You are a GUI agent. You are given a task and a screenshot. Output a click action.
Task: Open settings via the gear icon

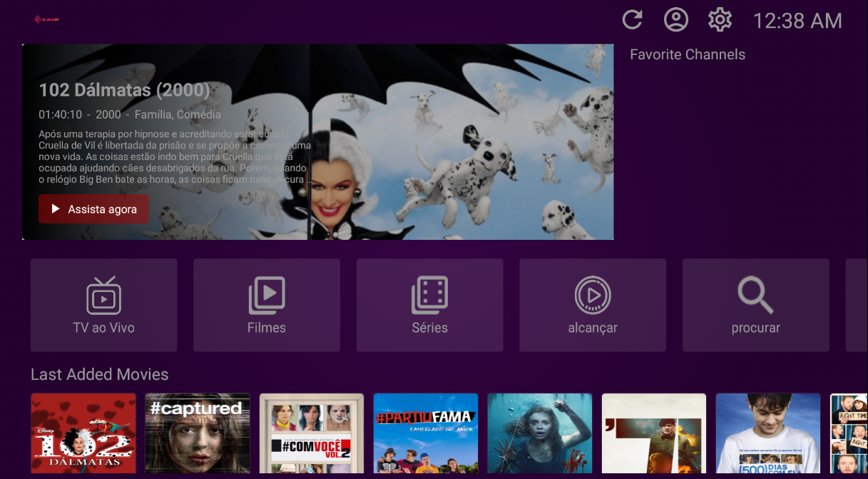pos(720,20)
